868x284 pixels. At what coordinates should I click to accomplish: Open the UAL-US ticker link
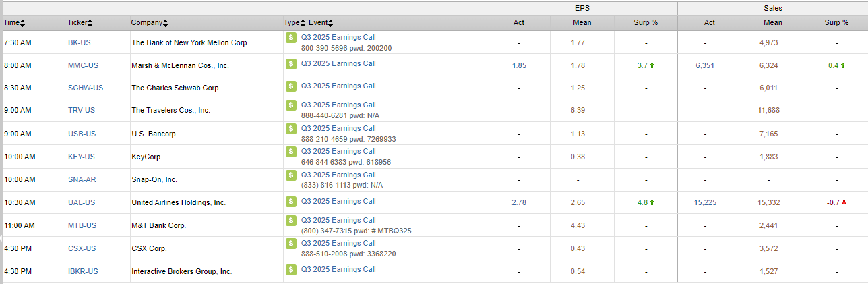click(82, 202)
